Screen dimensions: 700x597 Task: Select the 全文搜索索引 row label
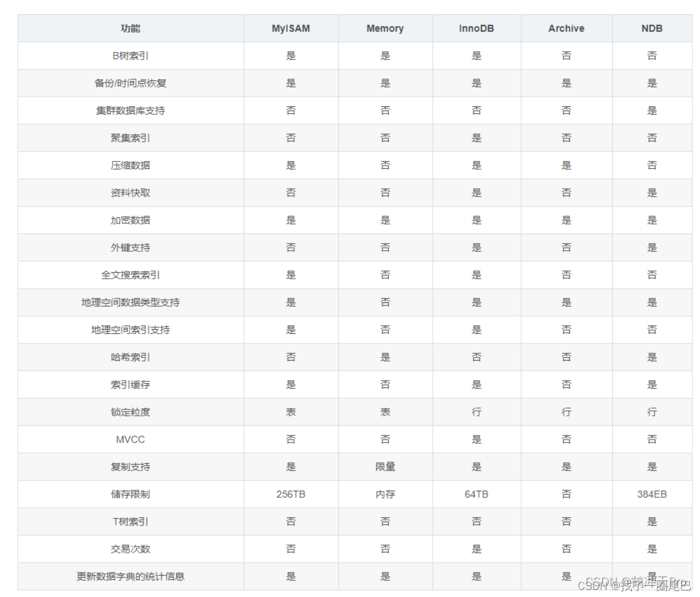[x=131, y=275]
